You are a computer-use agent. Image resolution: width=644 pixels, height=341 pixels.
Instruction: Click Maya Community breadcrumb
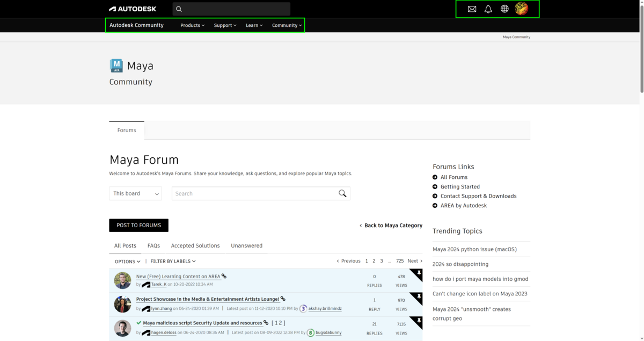(516, 37)
